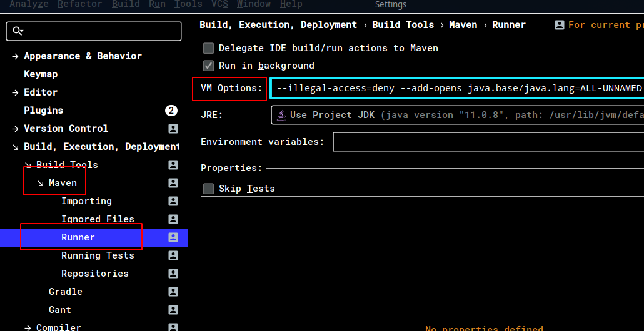644x331 pixels.
Task: Select Plugins in settings tree
Action: point(44,111)
